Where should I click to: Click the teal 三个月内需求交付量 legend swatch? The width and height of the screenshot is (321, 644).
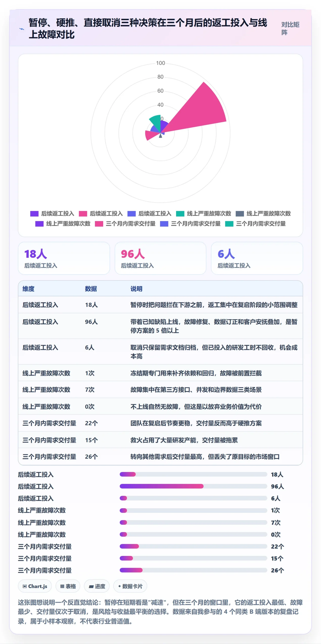point(229,224)
